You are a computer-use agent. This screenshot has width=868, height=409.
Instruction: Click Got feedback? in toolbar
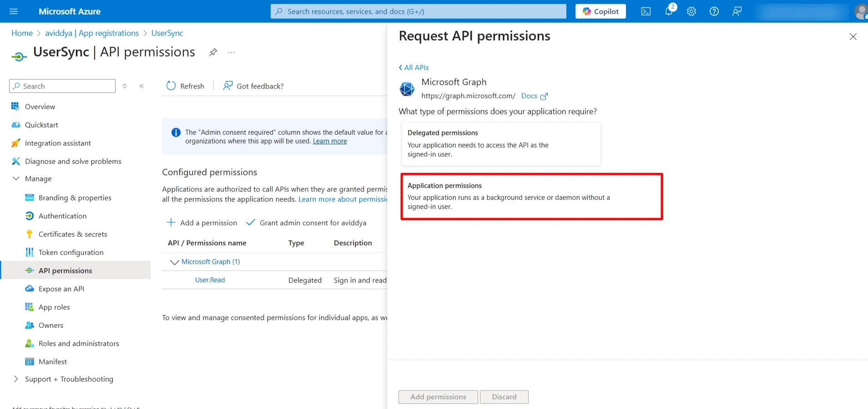(253, 86)
